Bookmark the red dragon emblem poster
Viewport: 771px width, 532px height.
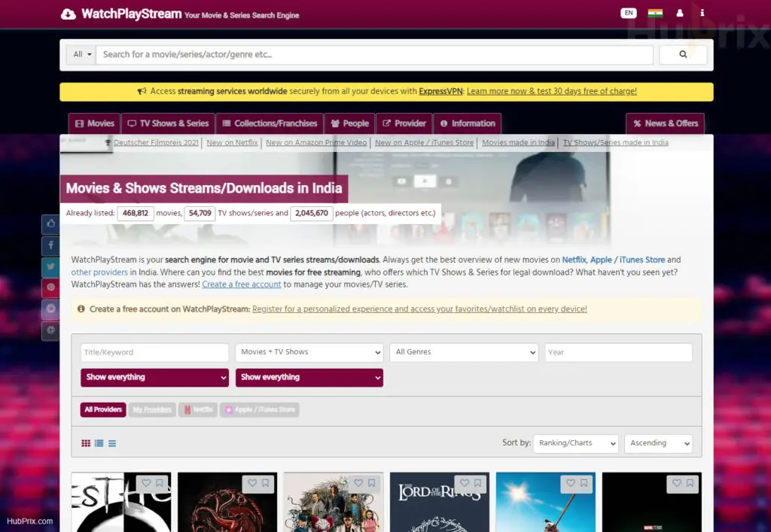[266, 483]
